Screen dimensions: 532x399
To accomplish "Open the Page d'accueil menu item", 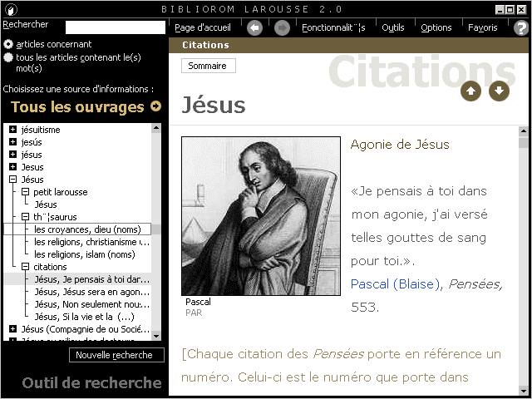I will (203, 27).
